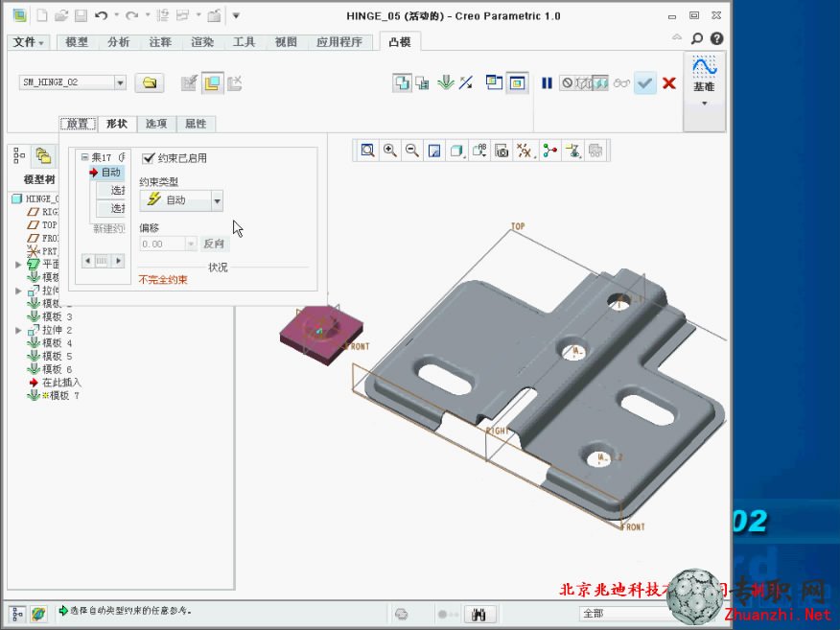Click the magnifier search icon beside help

click(697, 38)
